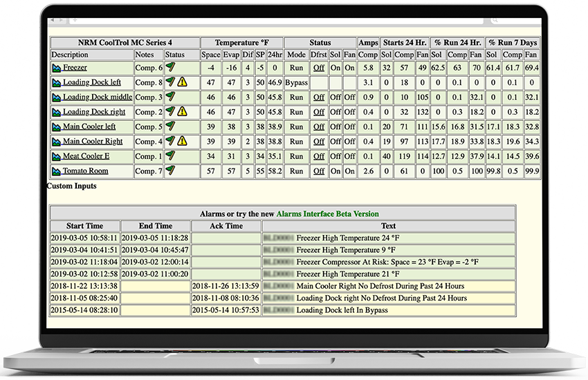Click the yellow warning triangle for Loading Dock left
Screen dimensions: 588x380
tap(182, 82)
